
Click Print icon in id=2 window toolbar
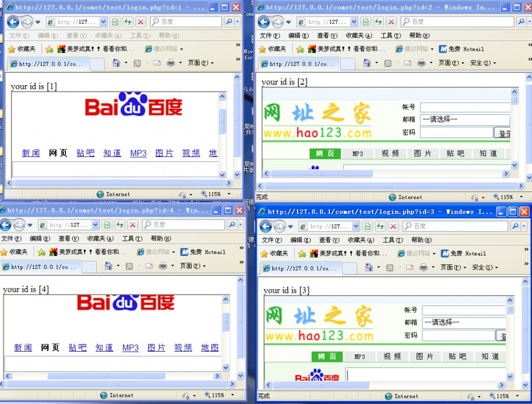click(421, 63)
